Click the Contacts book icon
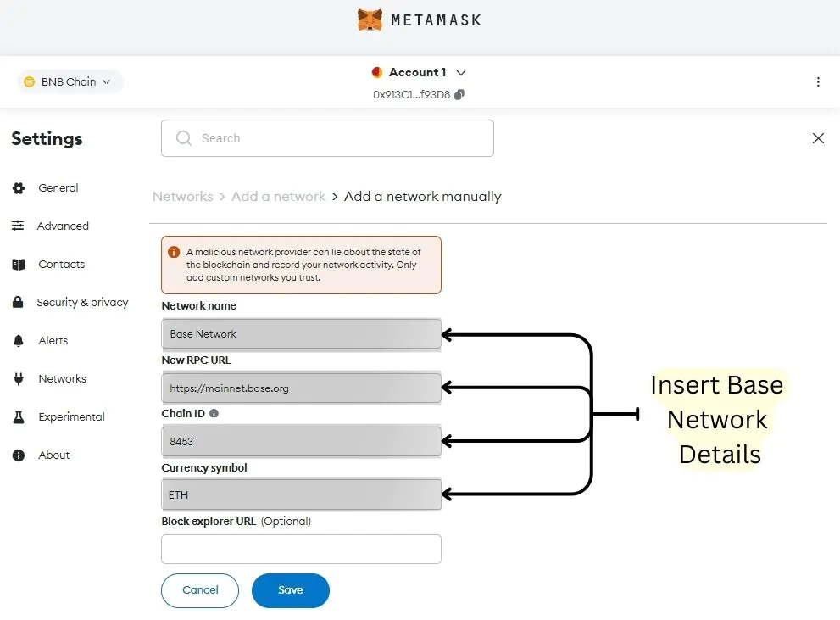This screenshot has height=620, width=840. pos(19,265)
